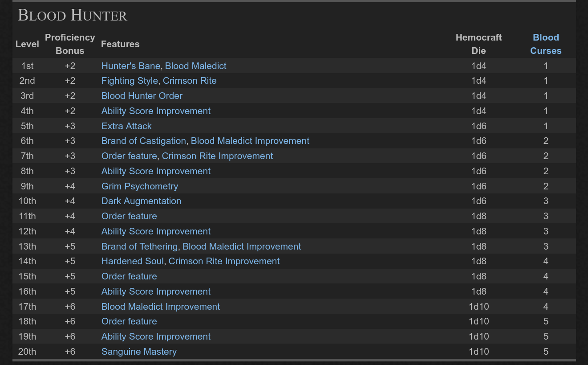Open the Crimson Rite feature link

click(x=189, y=81)
